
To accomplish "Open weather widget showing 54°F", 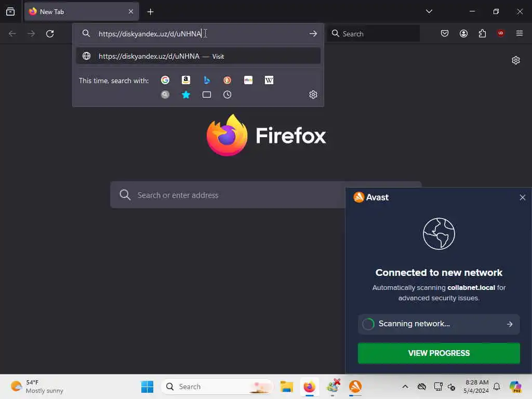I will 37,387.
